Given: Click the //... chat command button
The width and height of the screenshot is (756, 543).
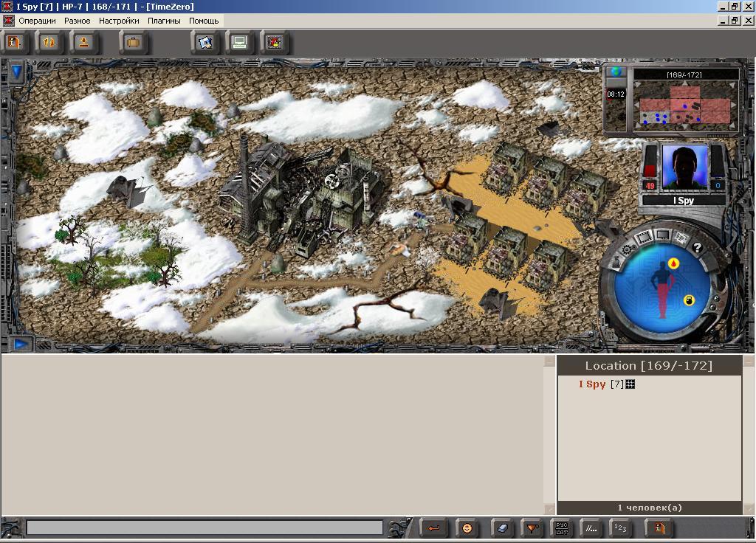Looking at the screenshot, I should pos(591,528).
